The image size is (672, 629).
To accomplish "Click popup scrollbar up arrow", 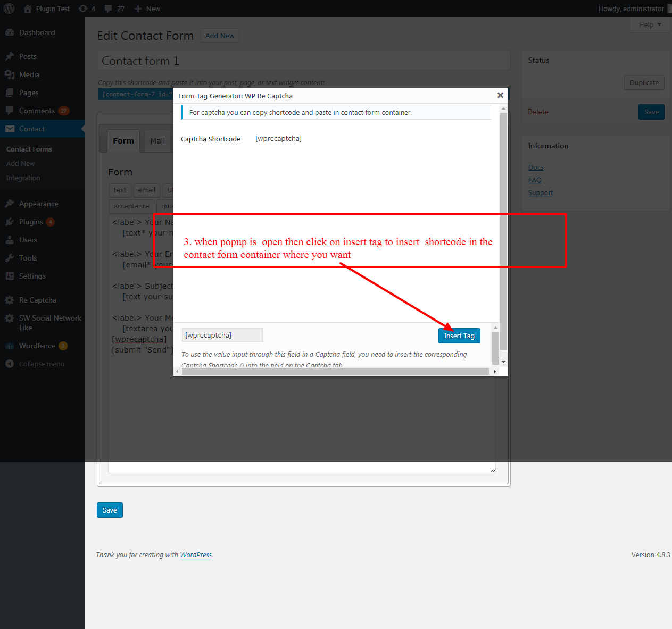I will pos(503,108).
